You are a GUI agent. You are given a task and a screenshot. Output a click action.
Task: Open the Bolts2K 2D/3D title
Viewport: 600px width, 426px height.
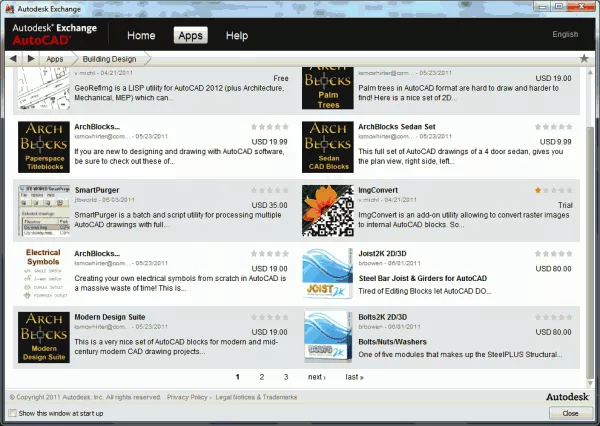(382, 317)
